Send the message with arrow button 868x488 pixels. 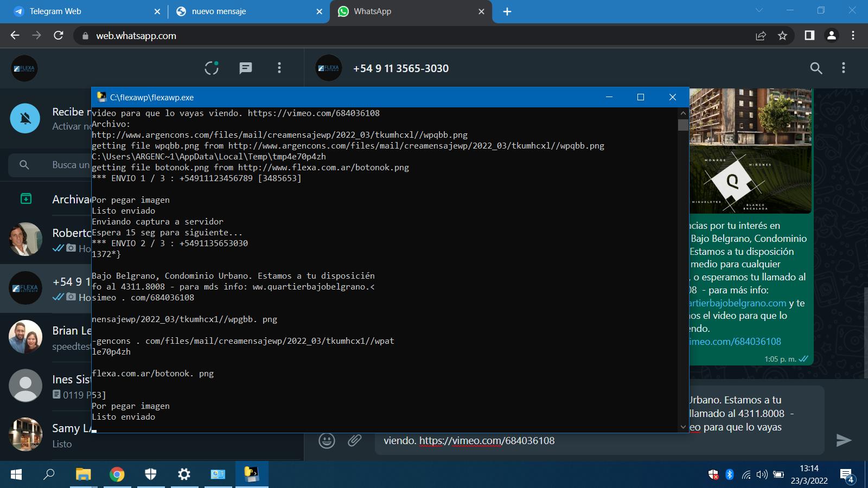[844, 440]
